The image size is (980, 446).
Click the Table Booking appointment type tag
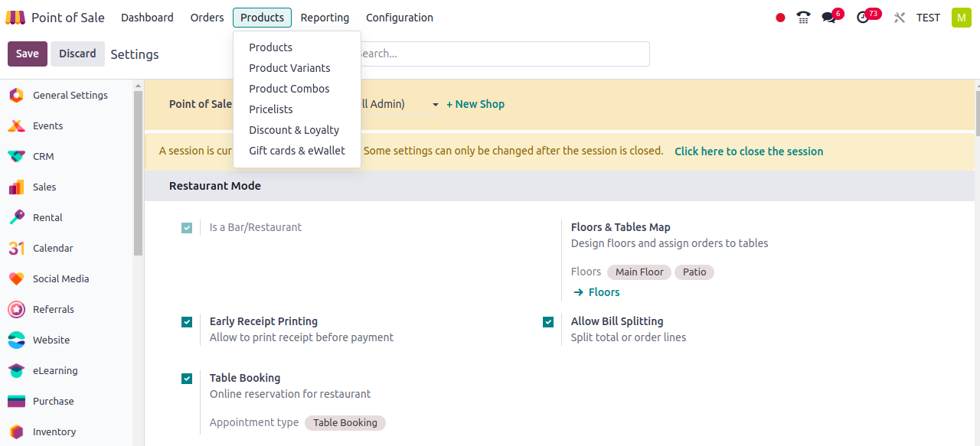tap(345, 423)
